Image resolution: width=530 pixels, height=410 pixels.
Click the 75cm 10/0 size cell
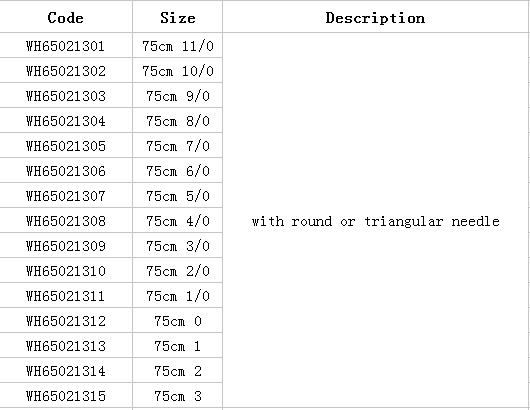point(177,71)
